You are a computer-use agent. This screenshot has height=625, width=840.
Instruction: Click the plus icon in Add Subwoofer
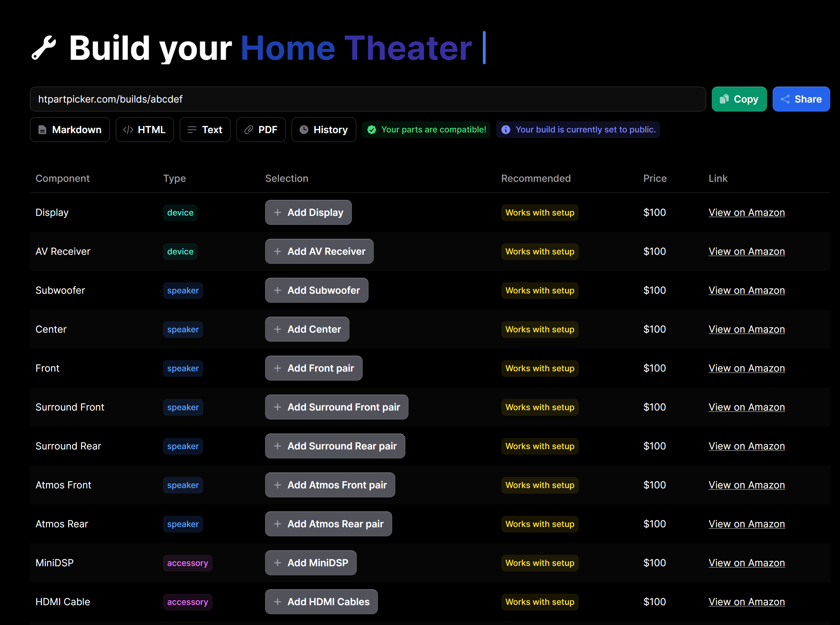[x=278, y=291]
